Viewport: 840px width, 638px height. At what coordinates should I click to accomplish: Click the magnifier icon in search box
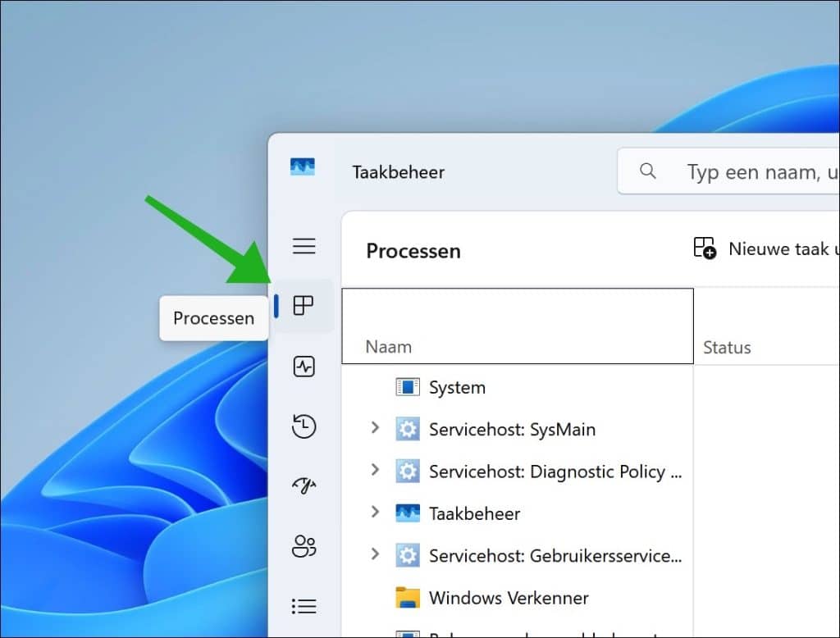[648, 171]
